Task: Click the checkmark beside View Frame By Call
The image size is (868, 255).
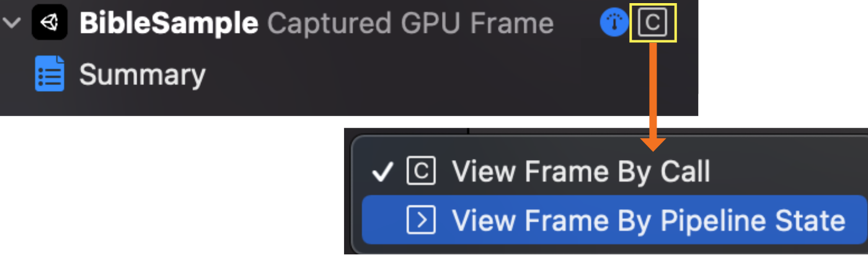Action: [383, 172]
